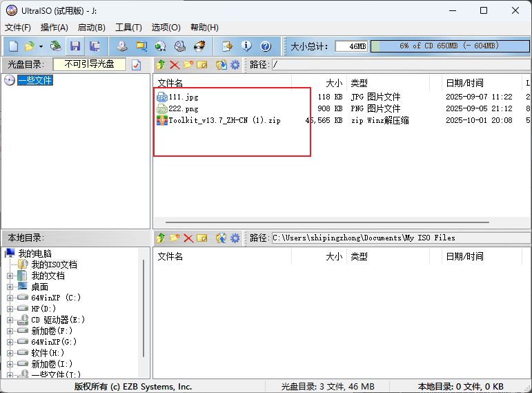The height and width of the screenshot is (393, 532).
Task: Click the blue Info icon in main toolbar
Action: pos(246,46)
